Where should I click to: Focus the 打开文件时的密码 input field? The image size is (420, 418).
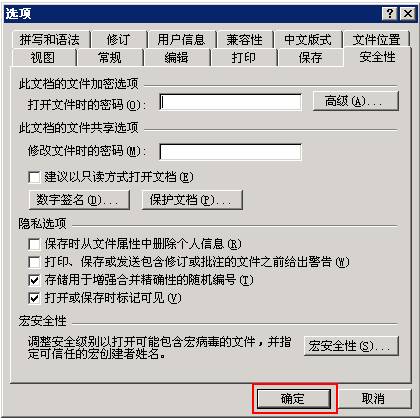coord(231,102)
